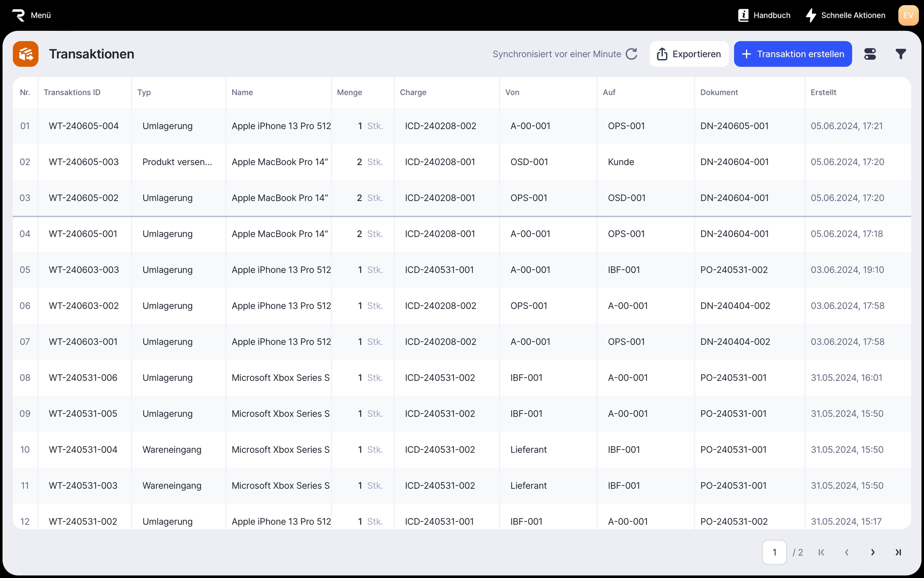Sort by Menge column header
The image size is (924, 578).
(349, 92)
